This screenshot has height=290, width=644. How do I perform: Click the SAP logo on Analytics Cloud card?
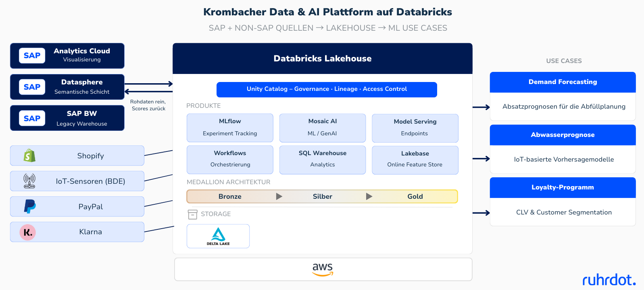[32, 56]
